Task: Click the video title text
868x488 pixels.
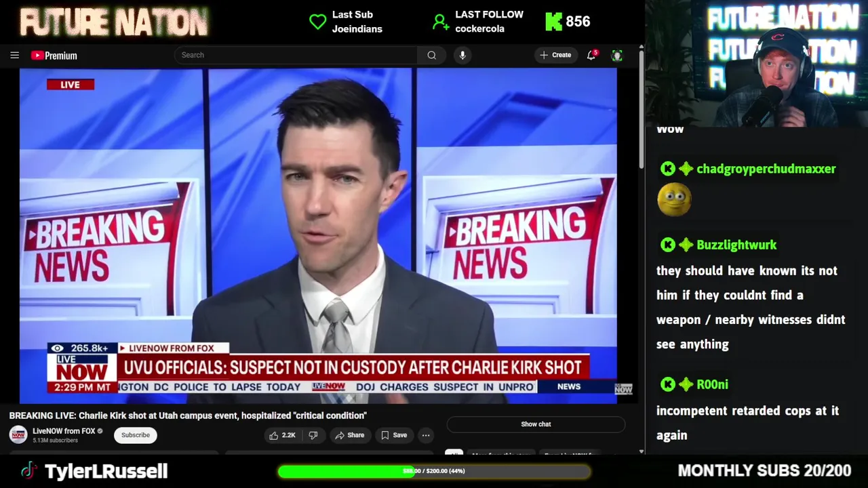Action: pos(188,415)
